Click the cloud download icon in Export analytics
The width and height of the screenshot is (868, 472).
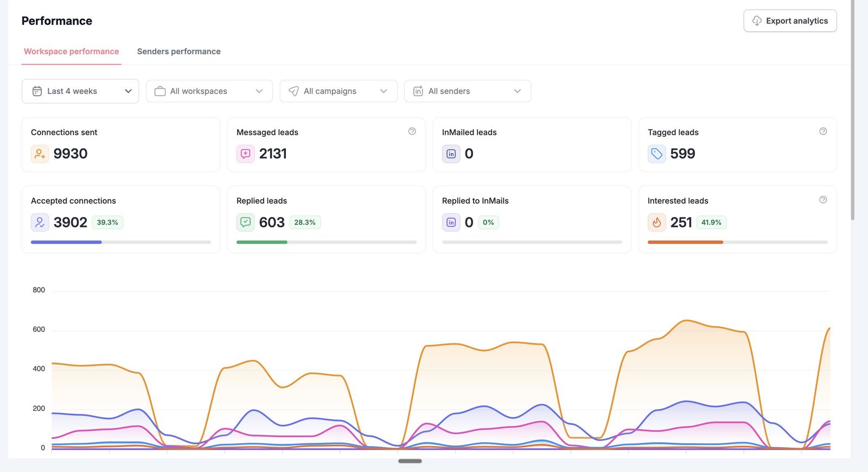(x=757, y=21)
